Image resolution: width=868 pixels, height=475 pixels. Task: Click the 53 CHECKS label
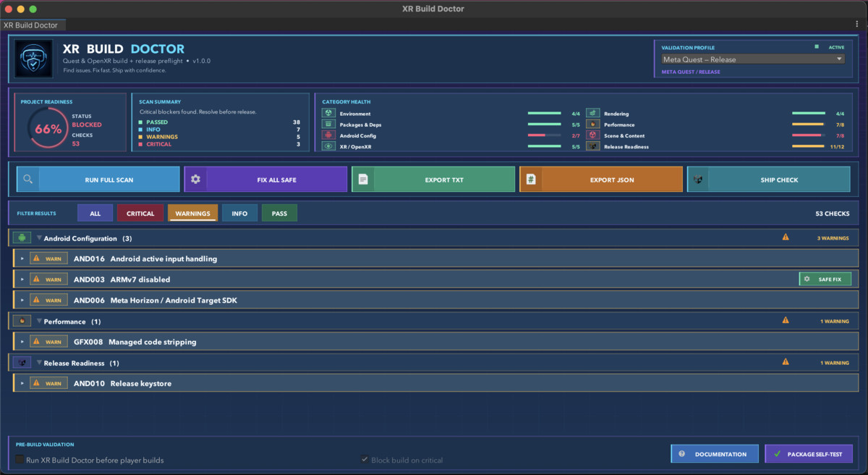[x=832, y=214]
